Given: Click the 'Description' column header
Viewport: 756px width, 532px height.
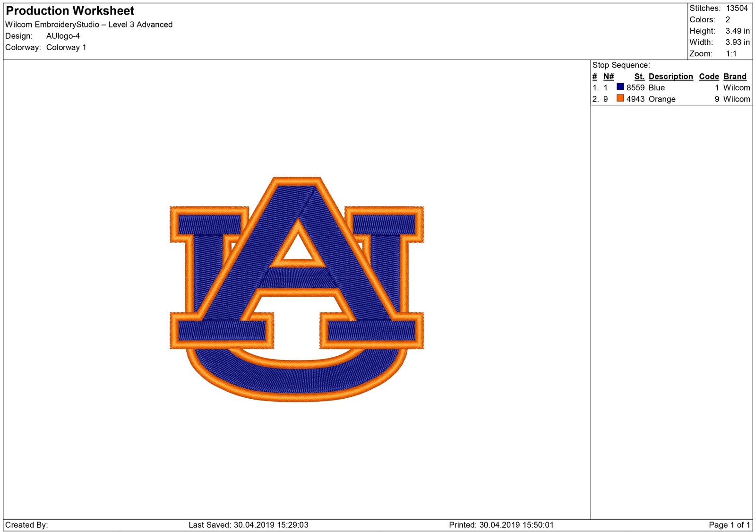Looking at the screenshot, I should coord(670,77).
